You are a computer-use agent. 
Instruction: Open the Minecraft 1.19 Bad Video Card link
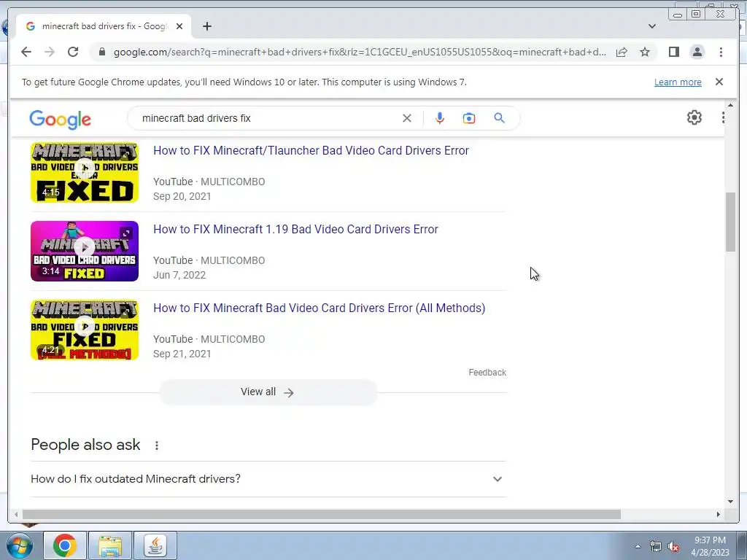pyautogui.click(x=296, y=229)
